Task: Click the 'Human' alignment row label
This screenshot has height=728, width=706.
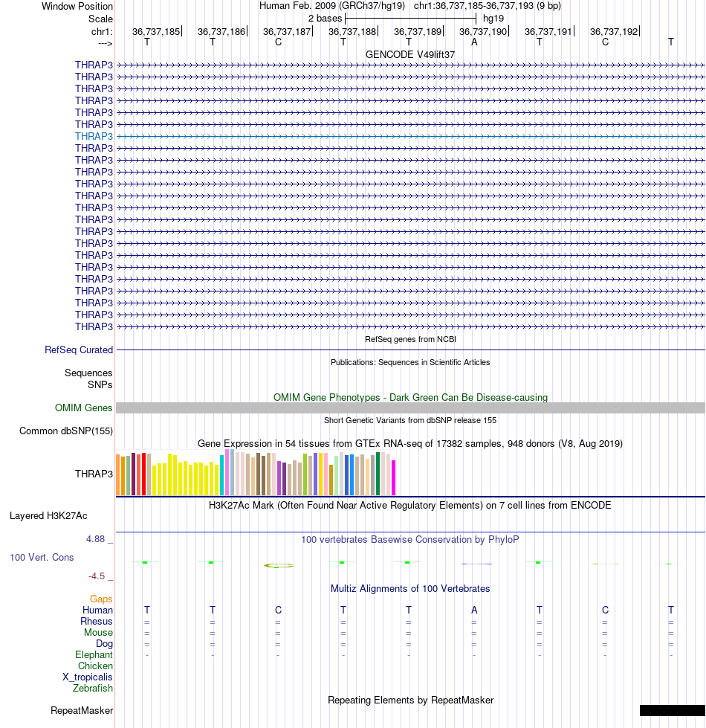Action: click(x=97, y=610)
